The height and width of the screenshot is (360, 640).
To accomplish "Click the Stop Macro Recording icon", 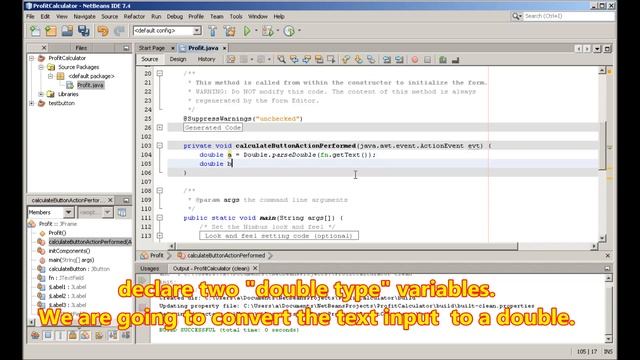I will click(427, 60).
